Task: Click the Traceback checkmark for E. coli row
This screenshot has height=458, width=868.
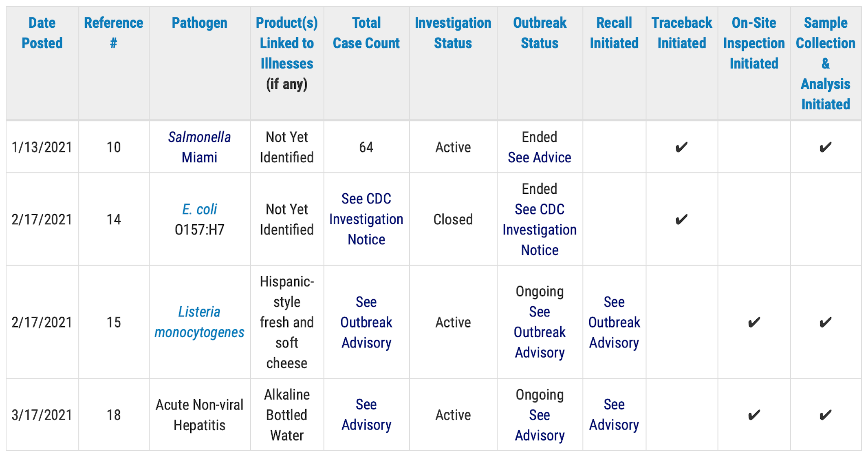Action: (x=681, y=219)
